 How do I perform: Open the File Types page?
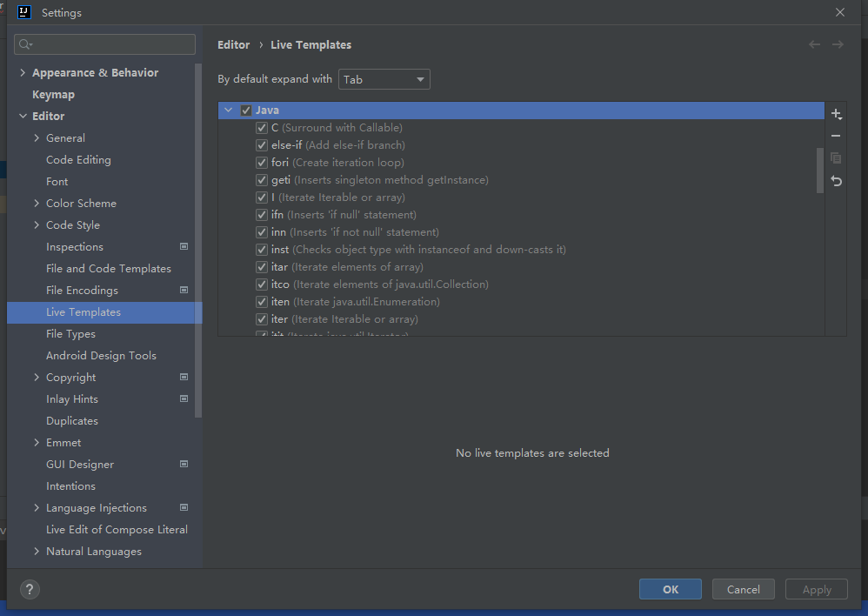(70, 333)
